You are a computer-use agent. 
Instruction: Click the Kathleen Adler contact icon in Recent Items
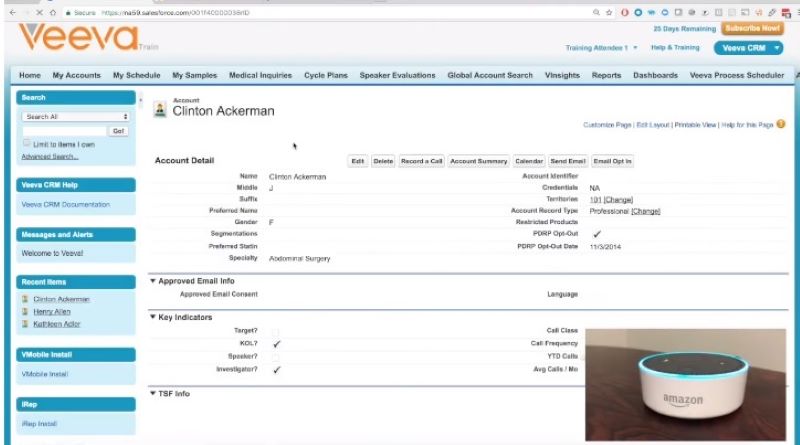pos(25,324)
